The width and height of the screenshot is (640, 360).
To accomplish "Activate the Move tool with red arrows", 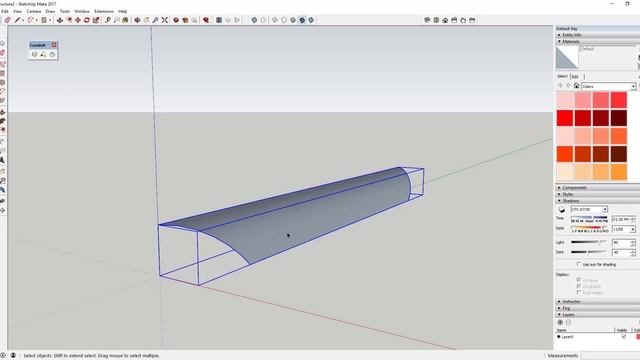I will [78, 20].
